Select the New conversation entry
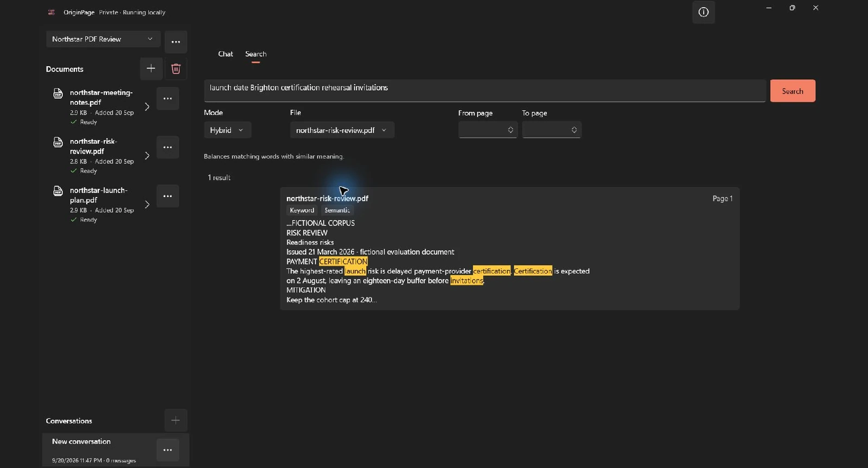The width and height of the screenshot is (868, 468). [x=116, y=450]
